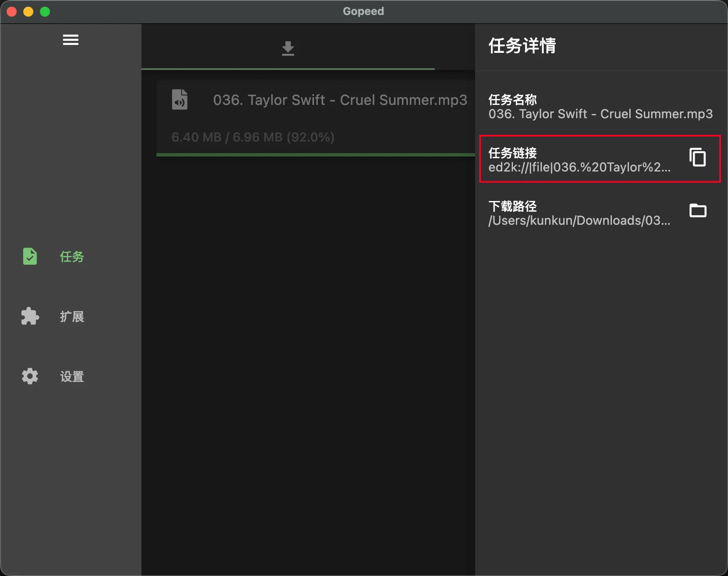Screen dimensions: 728x576
Task: Click the active downloads tab underline
Action: click(287, 68)
